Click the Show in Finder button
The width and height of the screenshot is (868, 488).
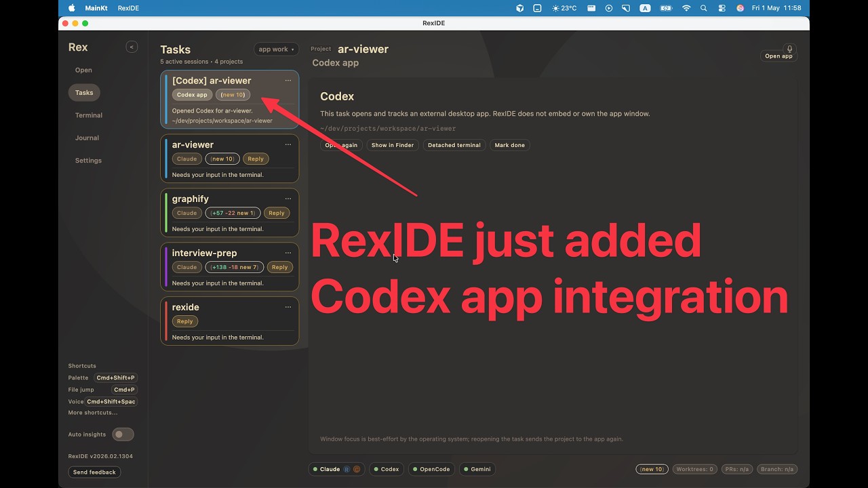pos(393,145)
